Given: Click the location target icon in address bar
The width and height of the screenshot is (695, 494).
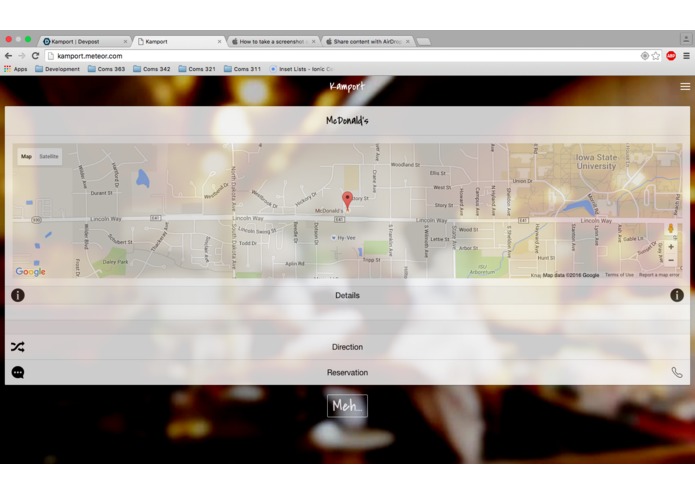Looking at the screenshot, I should click(645, 56).
